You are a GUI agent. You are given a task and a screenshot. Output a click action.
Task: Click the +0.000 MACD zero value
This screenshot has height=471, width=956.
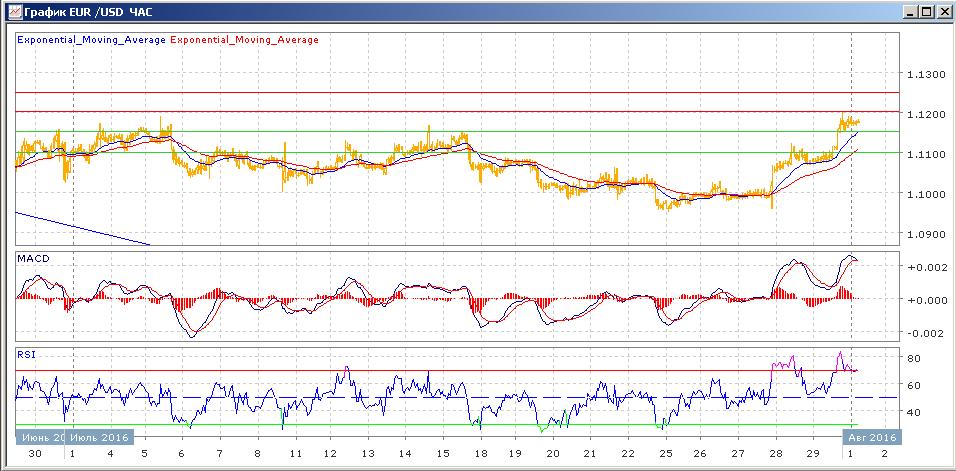coord(927,300)
